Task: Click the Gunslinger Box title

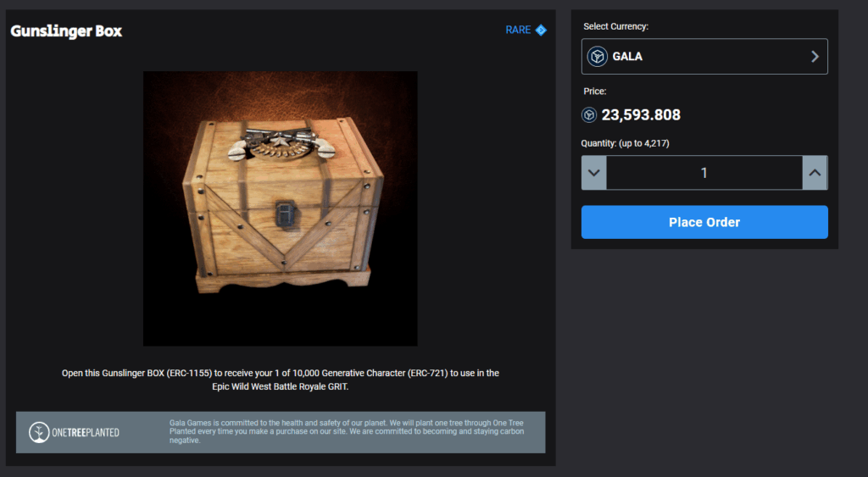Action: [66, 31]
